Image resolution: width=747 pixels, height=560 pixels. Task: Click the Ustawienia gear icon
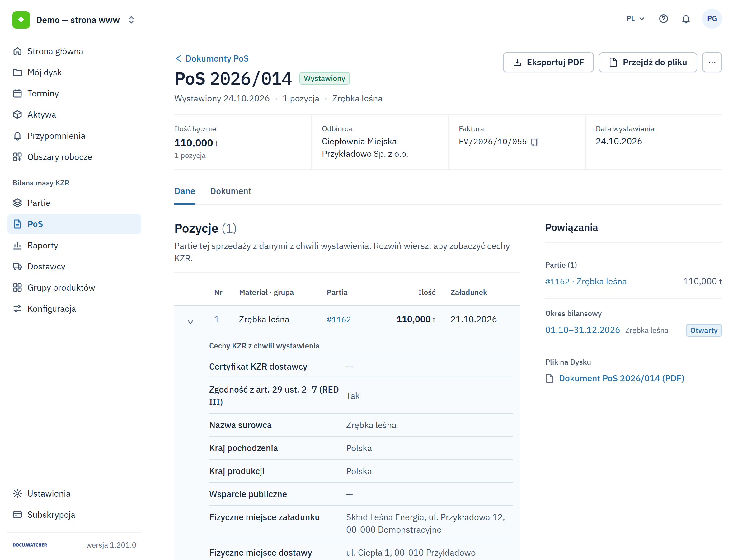[17, 493]
